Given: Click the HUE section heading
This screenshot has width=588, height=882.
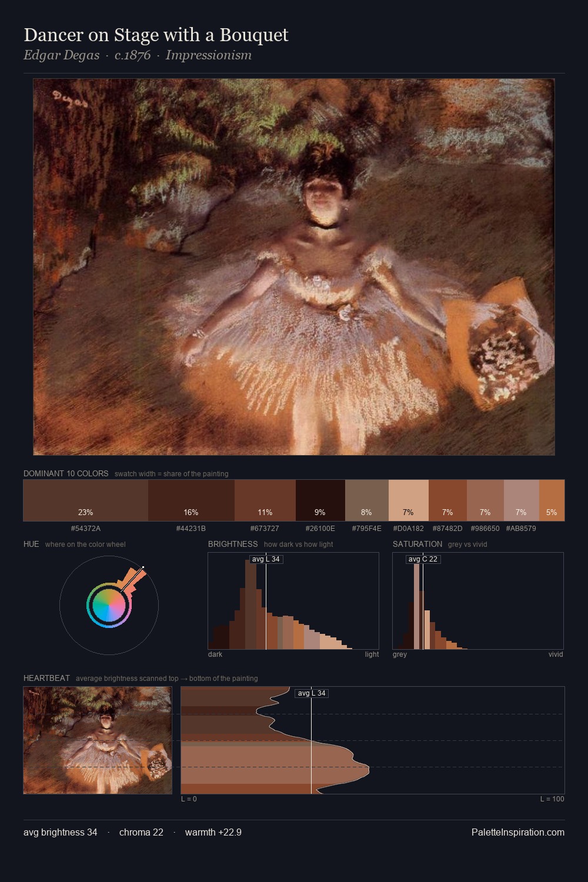Looking at the screenshot, I should tap(31, 544).
